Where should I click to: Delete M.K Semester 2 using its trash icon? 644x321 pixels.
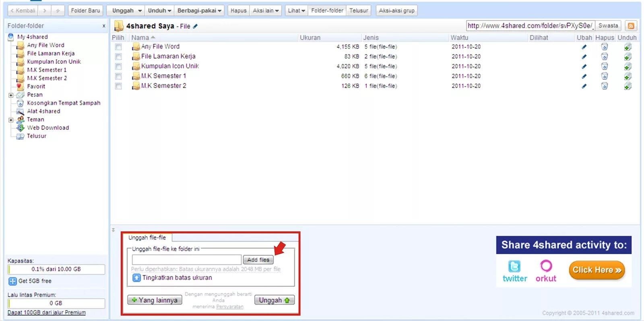605,86
